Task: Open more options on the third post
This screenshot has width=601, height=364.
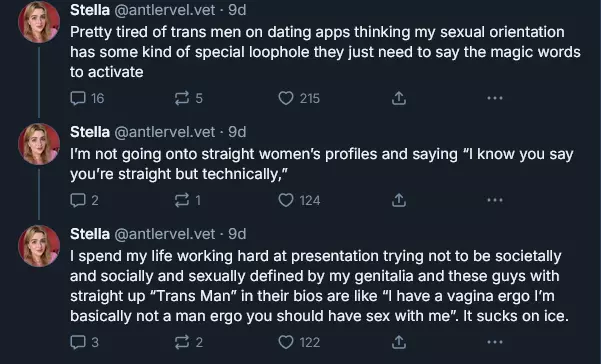Action: click(x=494, y=342)
